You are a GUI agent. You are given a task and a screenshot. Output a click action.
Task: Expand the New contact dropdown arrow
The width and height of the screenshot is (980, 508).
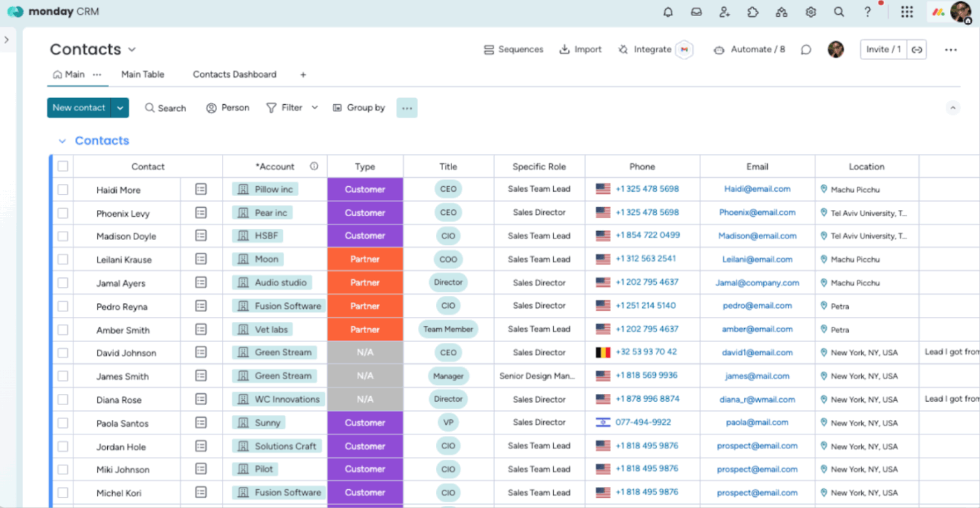point(120,108)
